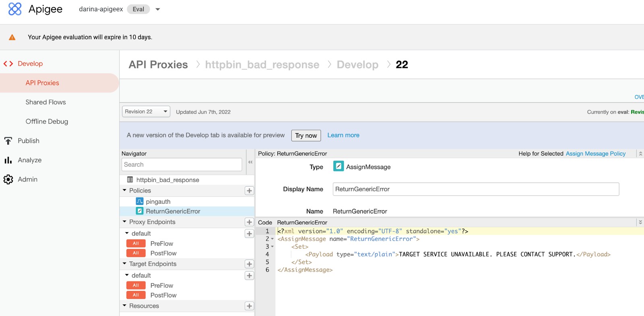The width and height of the screenshot is (644, 316).
Task: Click the Try now button
Action: coord(306,136)
